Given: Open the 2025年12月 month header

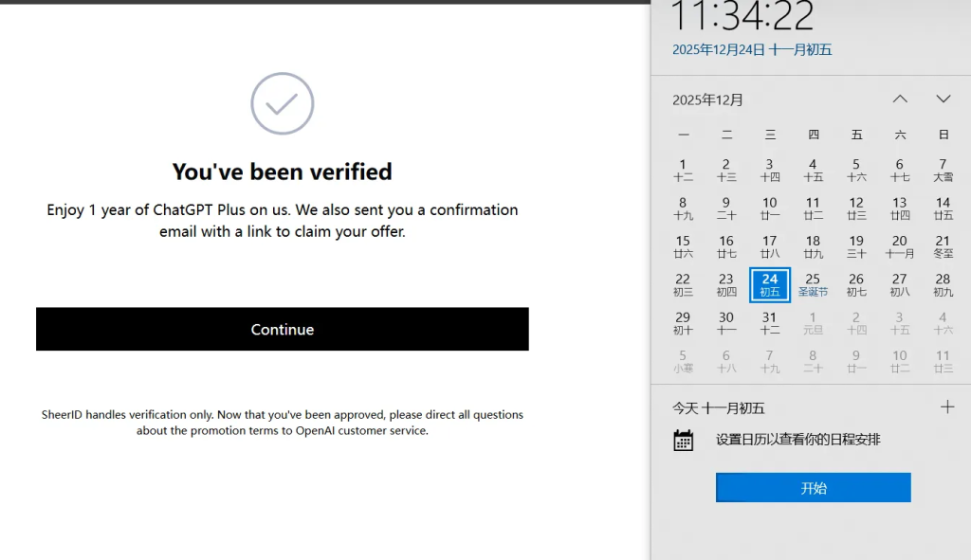Looking at the screenshot, I should (707, 99).
